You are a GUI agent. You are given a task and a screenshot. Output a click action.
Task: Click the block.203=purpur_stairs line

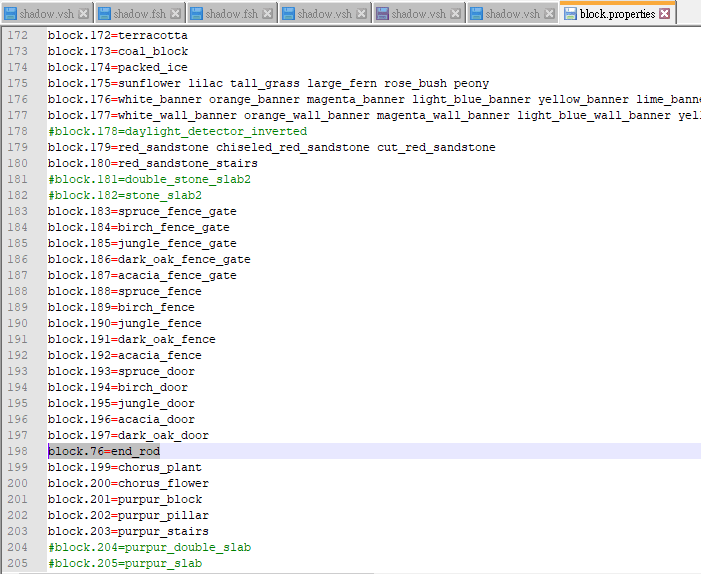click(x=128, y=532)
